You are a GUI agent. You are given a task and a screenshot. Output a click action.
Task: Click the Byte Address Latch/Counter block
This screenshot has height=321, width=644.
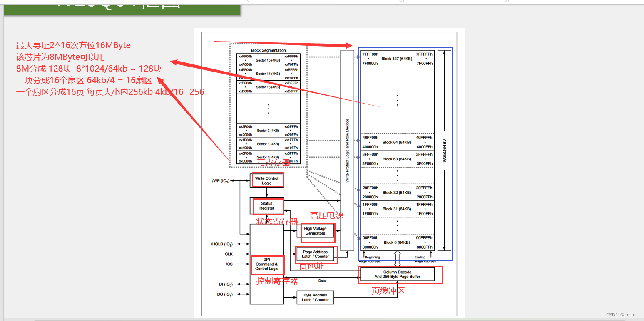click(x=315, y=297)
